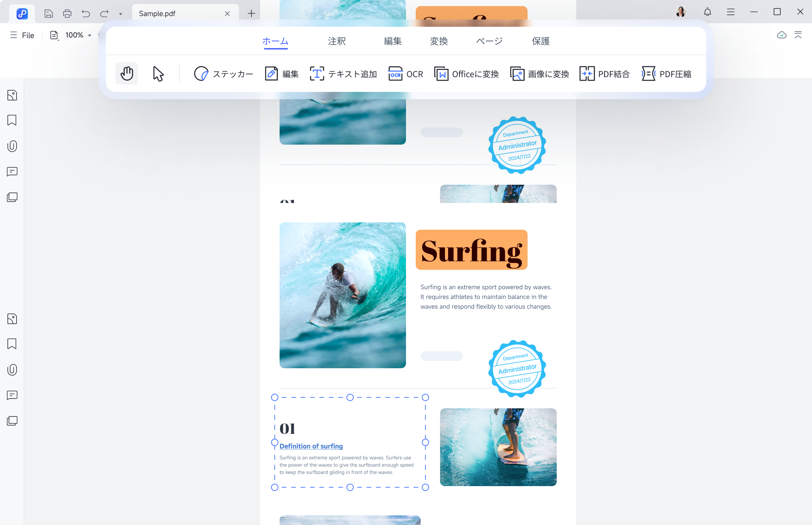This screenshot has width=812, height=525.
Task: Click the Definition of surfing link
Action: click(311, 446)
